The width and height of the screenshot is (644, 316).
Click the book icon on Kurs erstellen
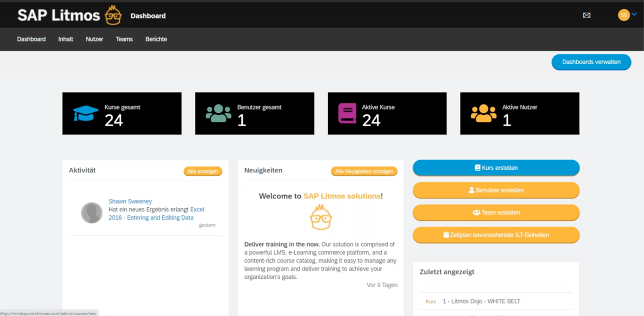[477, 168]
